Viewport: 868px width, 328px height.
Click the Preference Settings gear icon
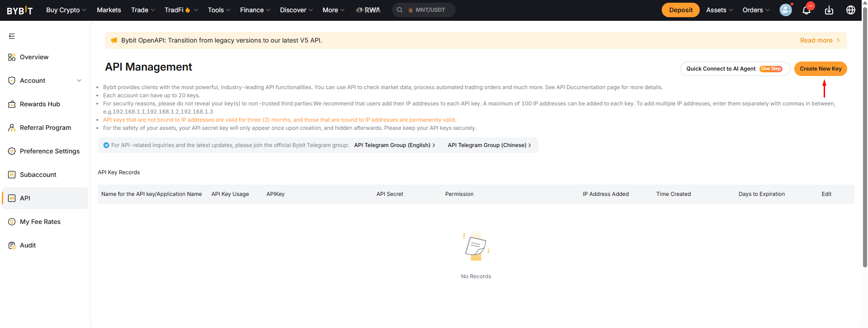point(12,151)
